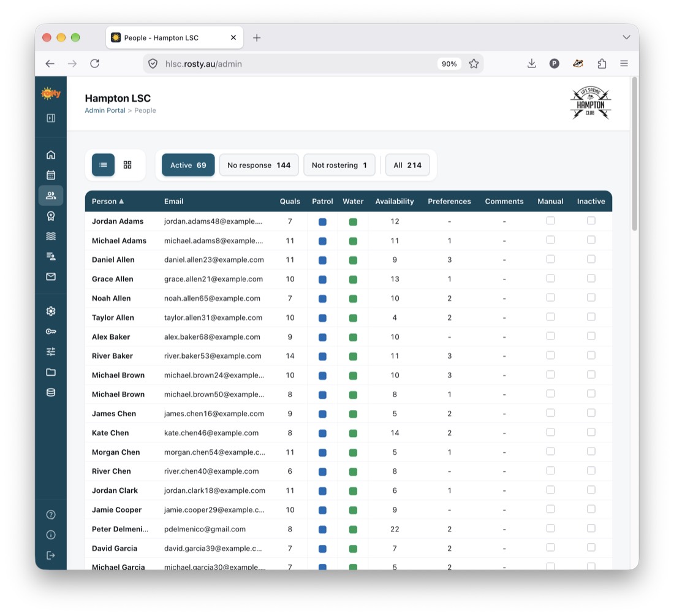Screen dimensions: 674x616
Task: Tick Manual checkbox for Daniel Allen
Action: coord(550,259)
